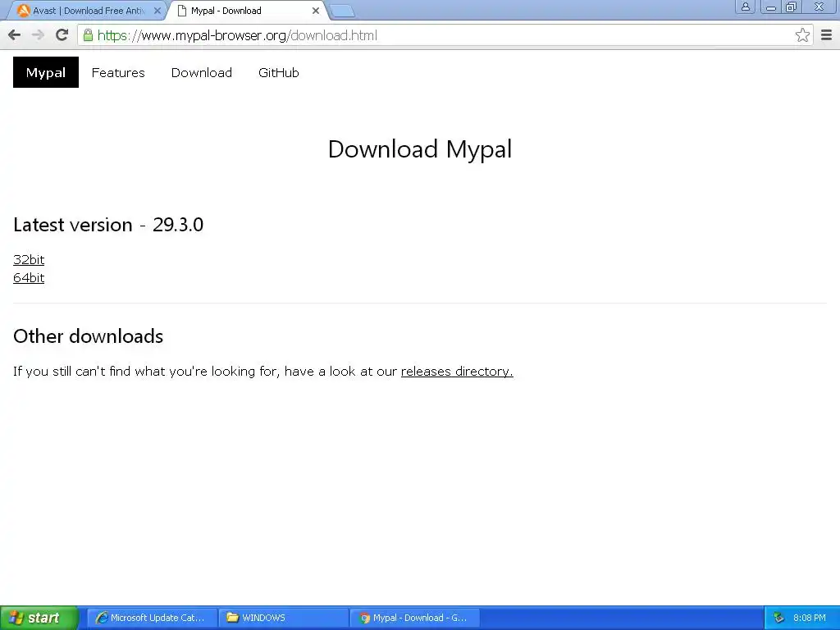
Task: Click the system tray safely remove icon
Action: click(x=779, y=619)
